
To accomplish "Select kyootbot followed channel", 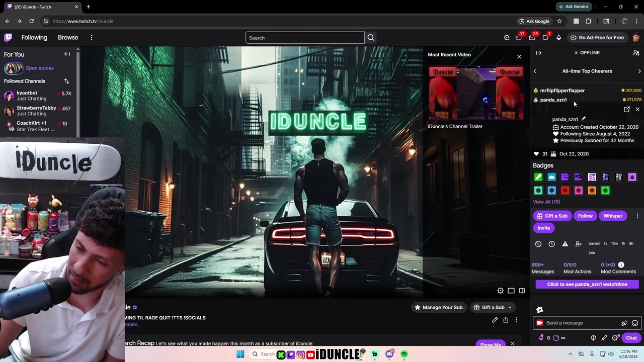I will pyautogui.click(x=38, y=96).
